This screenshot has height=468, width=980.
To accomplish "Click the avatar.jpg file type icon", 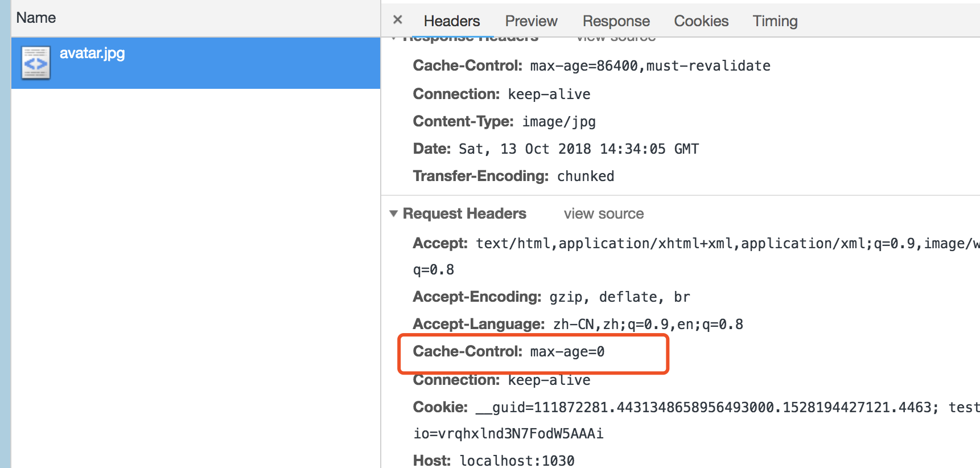I will click(x=36, y=63).
